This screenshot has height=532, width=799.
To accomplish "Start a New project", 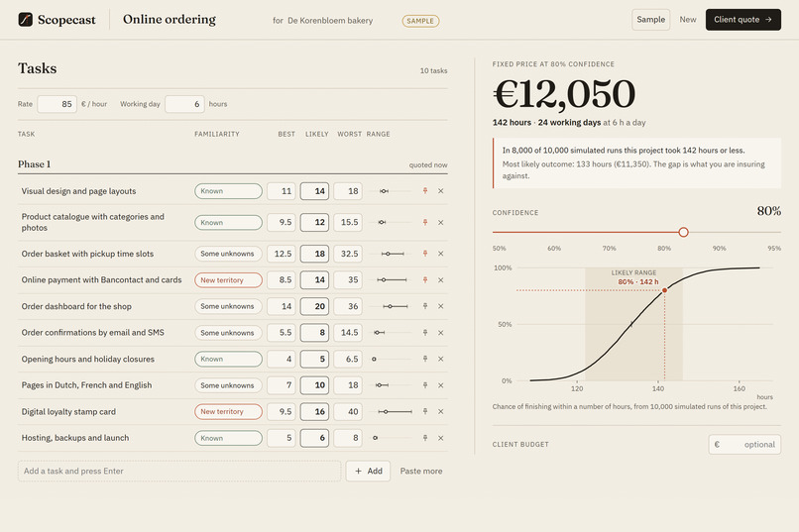I will pos(687,20).
